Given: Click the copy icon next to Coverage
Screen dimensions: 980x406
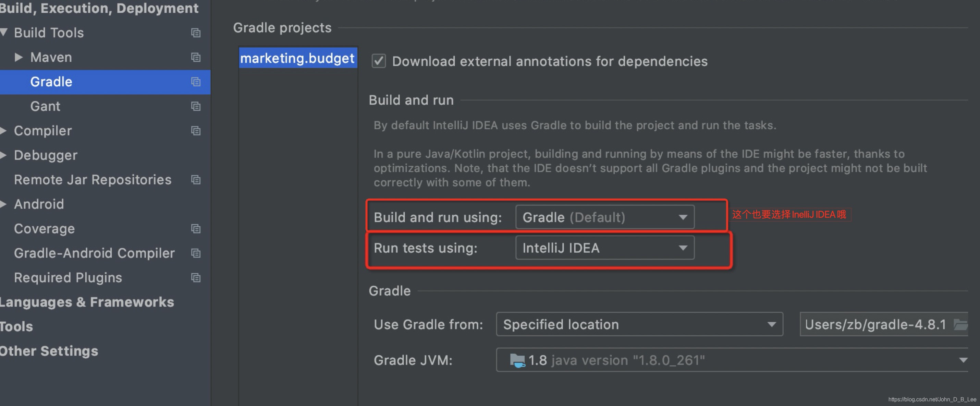Looking at the screenshot, I should (196, 229).
